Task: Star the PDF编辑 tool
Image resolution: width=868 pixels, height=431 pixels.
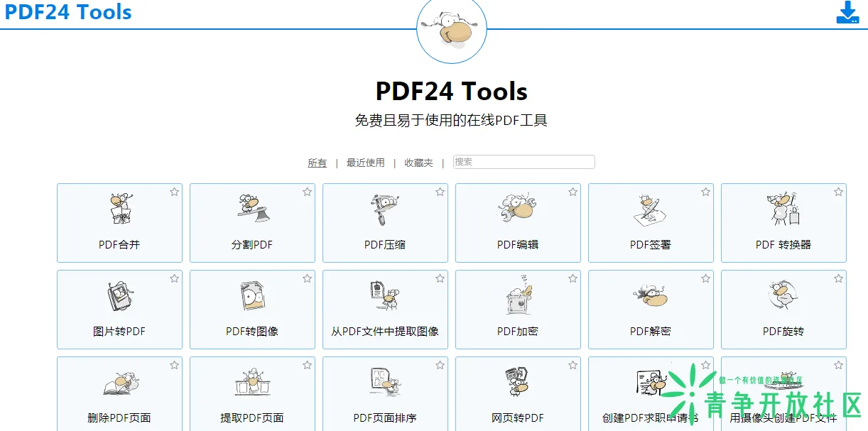Action: (573, 192)
